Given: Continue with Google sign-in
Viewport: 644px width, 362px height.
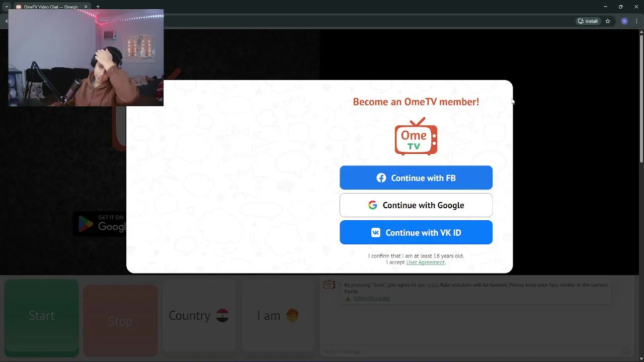Looking at the screenshot, I should pyautogui.click(x=416, y=205).
